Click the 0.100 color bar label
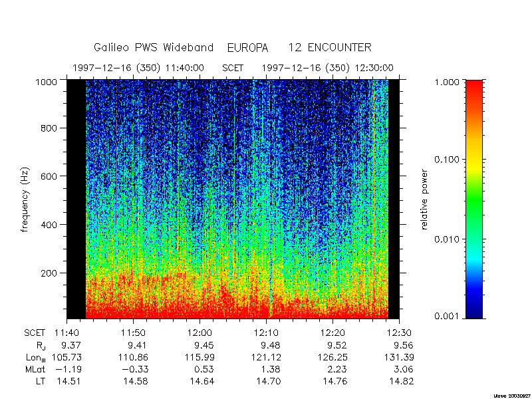Viewport: 532px width, 399px height. coord(448,160)
